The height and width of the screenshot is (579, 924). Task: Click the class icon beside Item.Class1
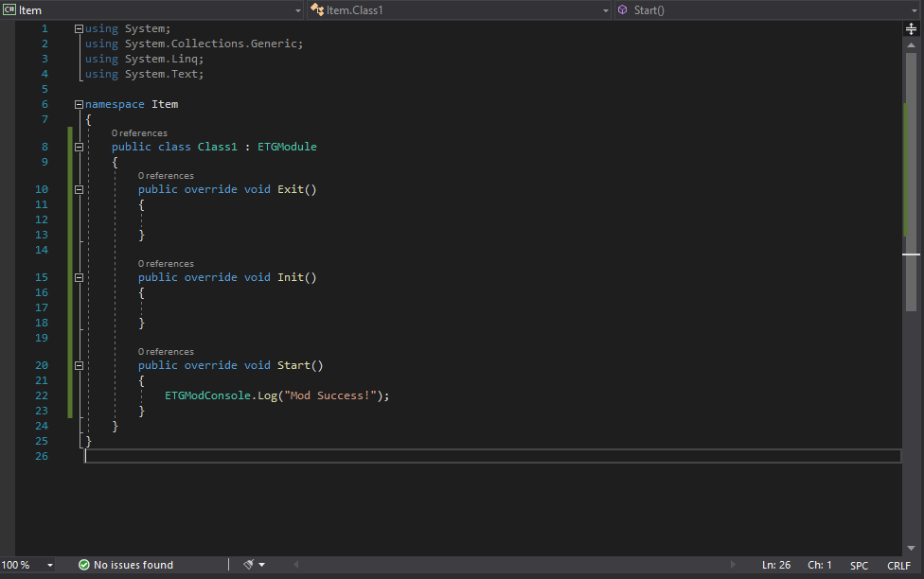pyautogui.click(x=317, y=10)
